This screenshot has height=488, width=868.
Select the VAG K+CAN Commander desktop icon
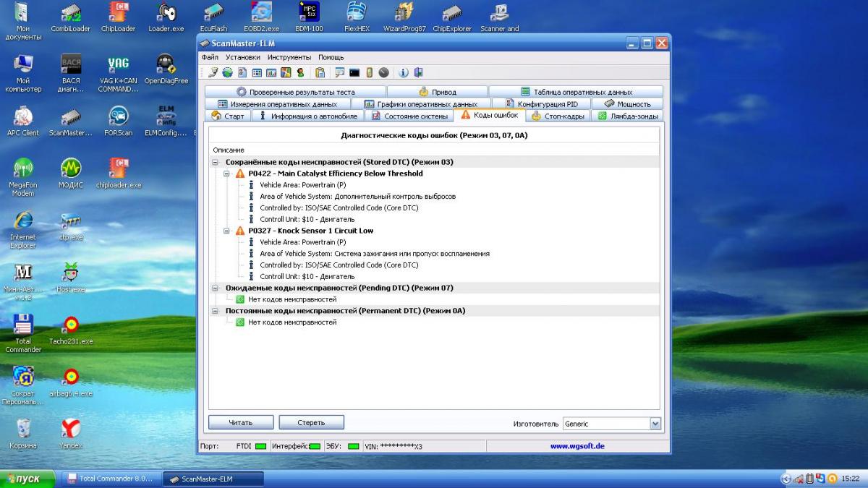point(118,74)
